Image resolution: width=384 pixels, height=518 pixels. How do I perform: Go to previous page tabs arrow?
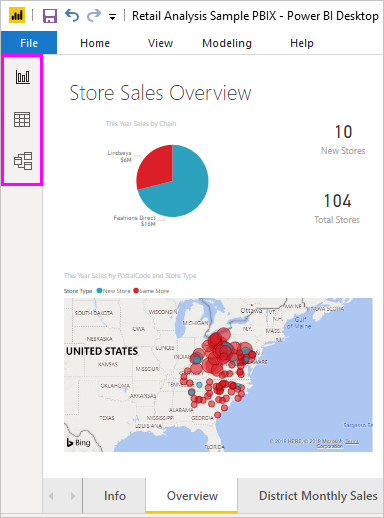pos(51,496)
